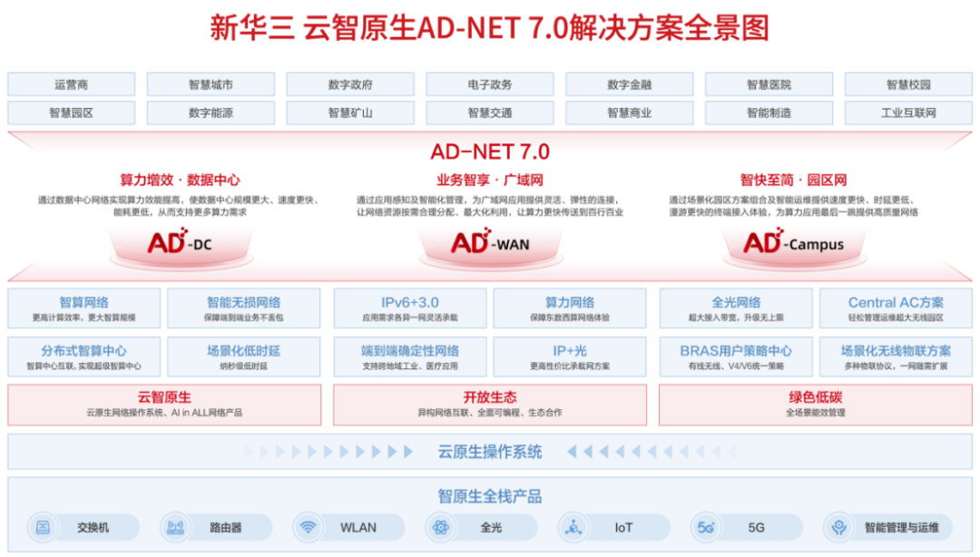Open the 智慧医院 industry tab
Image resolution: width=980 pixels, height=557 pixels.
tap(769, 84)
